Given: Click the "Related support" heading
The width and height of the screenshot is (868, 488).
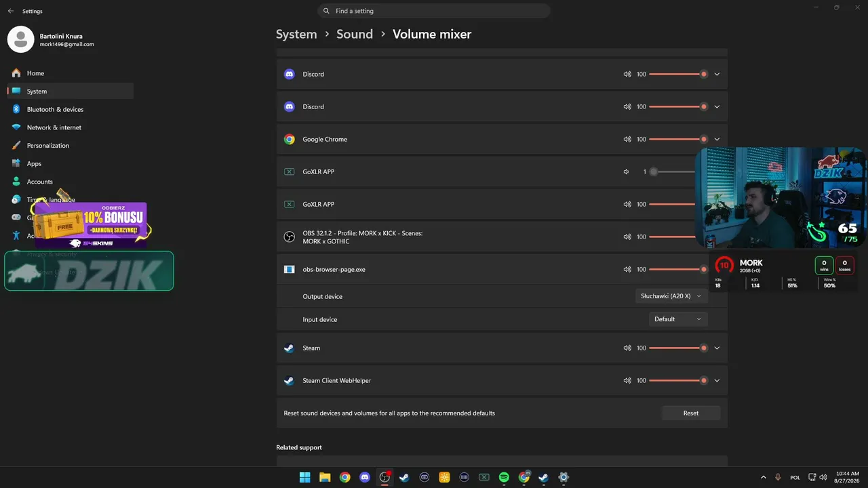Looking at the screenshot, I should [299, 447].
